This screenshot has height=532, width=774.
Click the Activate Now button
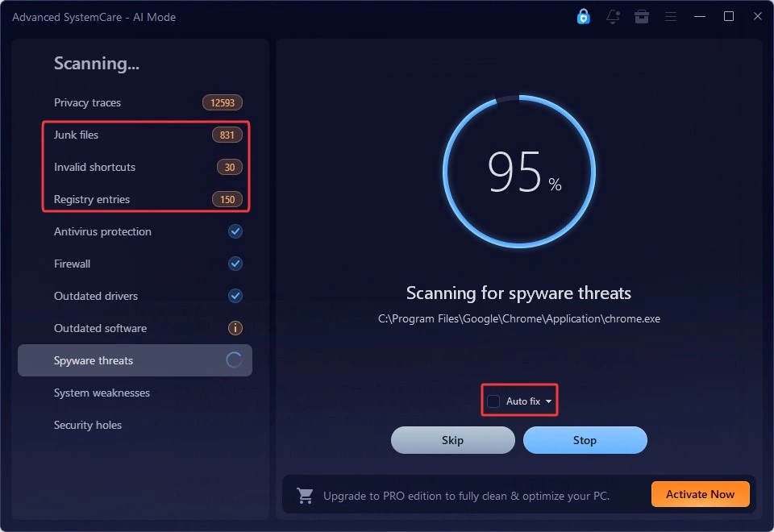tap(700, 494)
